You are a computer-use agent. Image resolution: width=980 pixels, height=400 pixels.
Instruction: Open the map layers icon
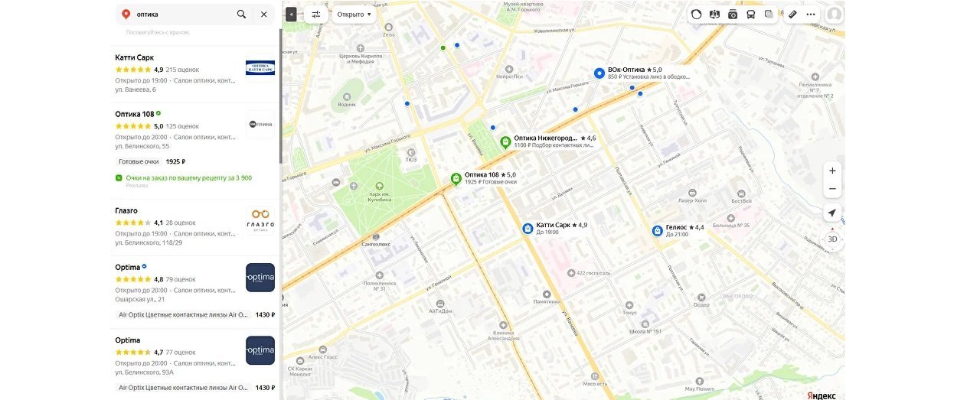pyautogui.click(x=769, y=14)
